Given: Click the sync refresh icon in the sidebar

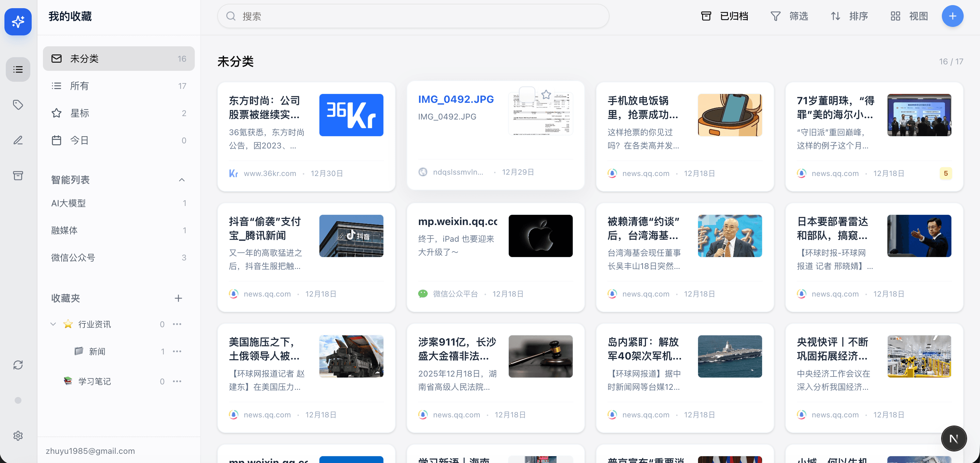Looking at the screenshot, I should pyautogui.click(x=18, y=365).
